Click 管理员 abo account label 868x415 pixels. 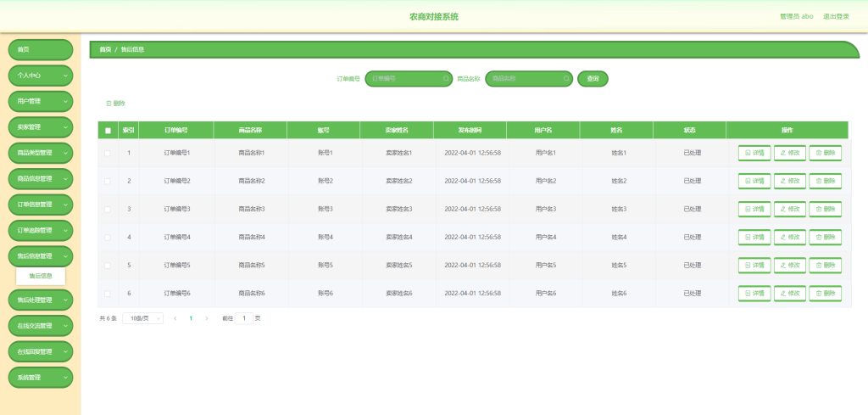pyautogui.click(x=797, y=17)
